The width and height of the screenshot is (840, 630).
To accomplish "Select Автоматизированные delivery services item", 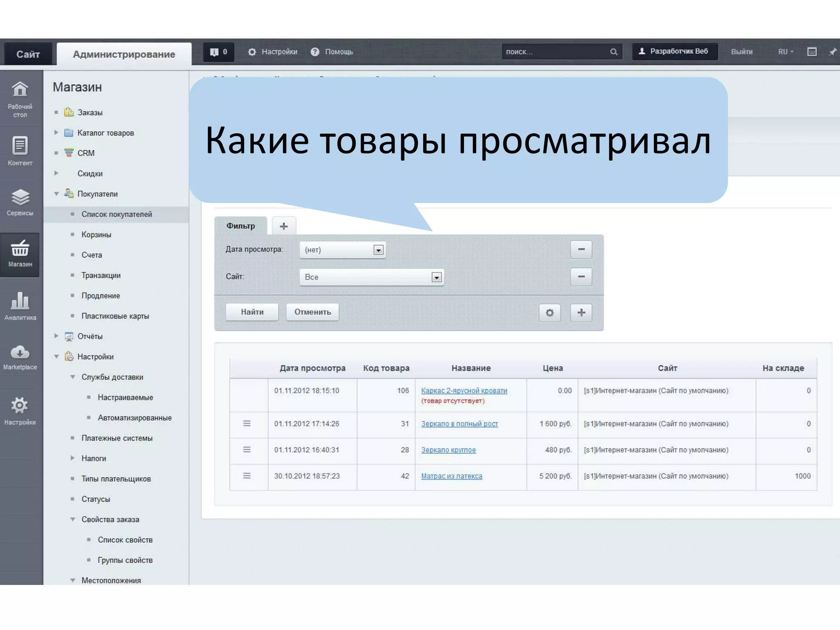I will click(x=135, y=418).
